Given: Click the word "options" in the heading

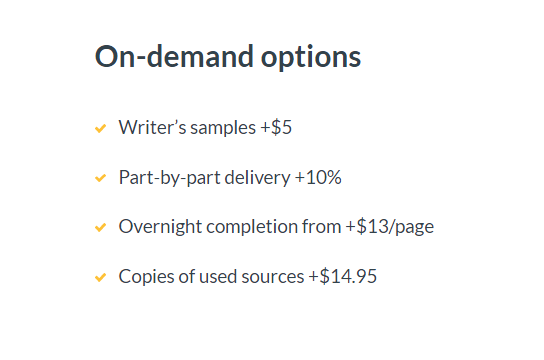Looking at the screenshot, I should click(x=311, y=58).
